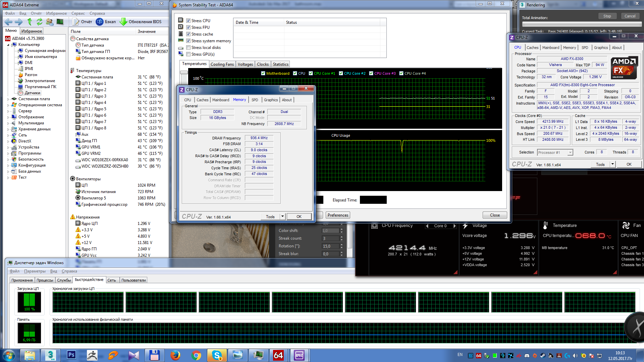
Task: Switch to the Cooling Fans tab
Action: [x=222, y=64]
